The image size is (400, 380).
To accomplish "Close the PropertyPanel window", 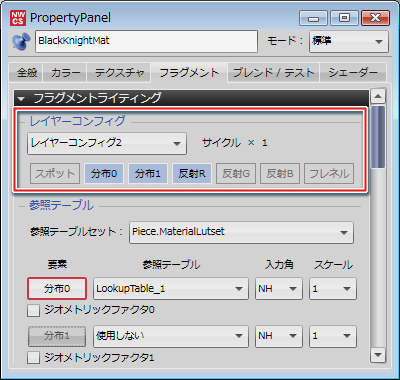I will point(375,18).
